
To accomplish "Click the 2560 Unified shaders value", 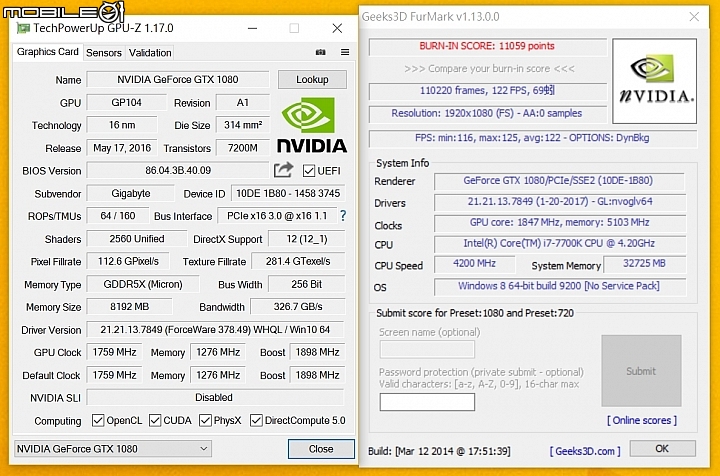I will coord(136,239).
